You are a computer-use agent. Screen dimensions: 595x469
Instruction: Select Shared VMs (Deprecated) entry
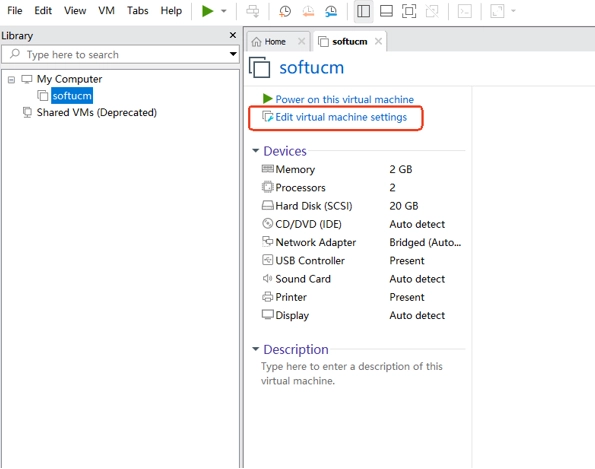pos(96,113)
